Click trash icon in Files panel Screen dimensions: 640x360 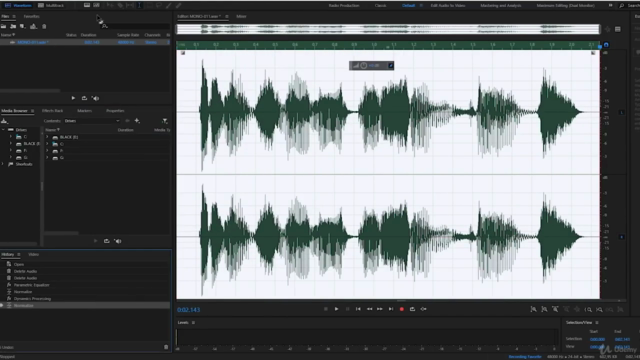(x=44, y=27)
